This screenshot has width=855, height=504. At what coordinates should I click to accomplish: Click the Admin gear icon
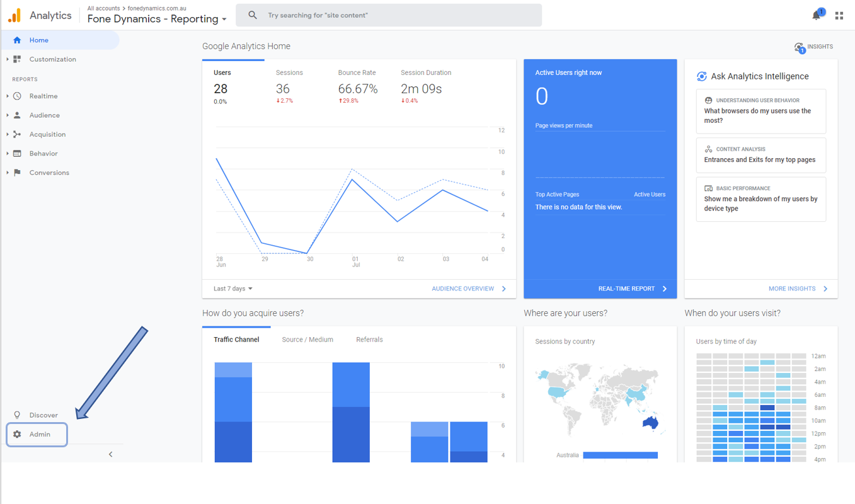pyautogui.click(x=17, y=434)
